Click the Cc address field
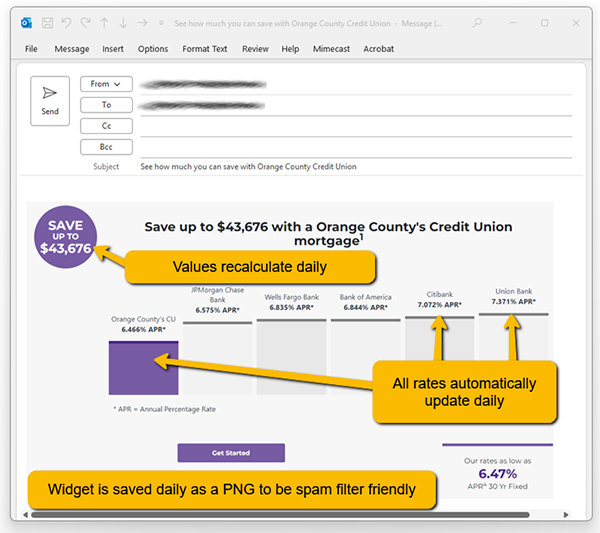The height and width of the screenshot is (533, 600). tap(350, 126)
